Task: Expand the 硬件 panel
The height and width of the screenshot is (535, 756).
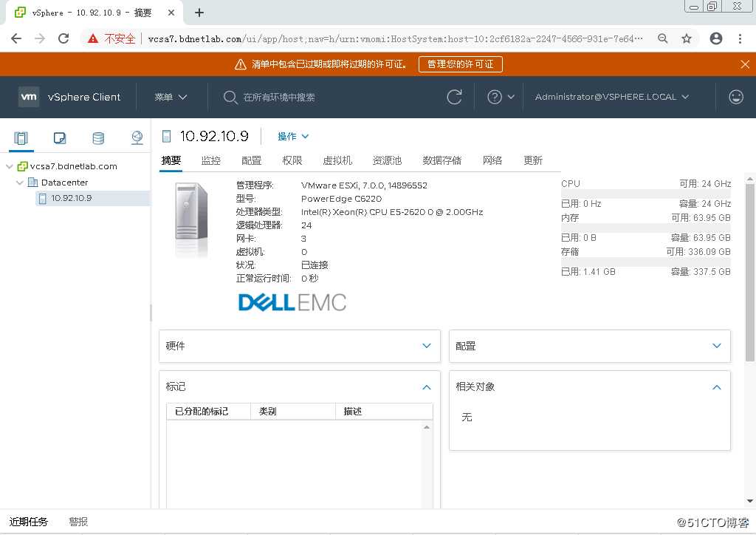Action: (427, 346)
